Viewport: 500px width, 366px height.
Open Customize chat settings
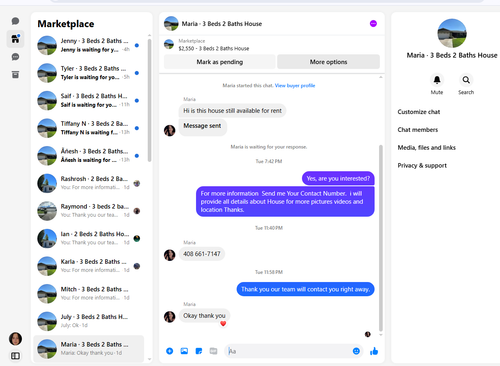coord(419,112)
